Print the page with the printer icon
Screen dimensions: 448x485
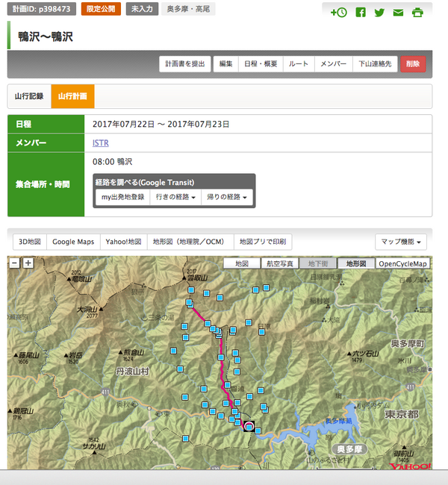(417, 13)
